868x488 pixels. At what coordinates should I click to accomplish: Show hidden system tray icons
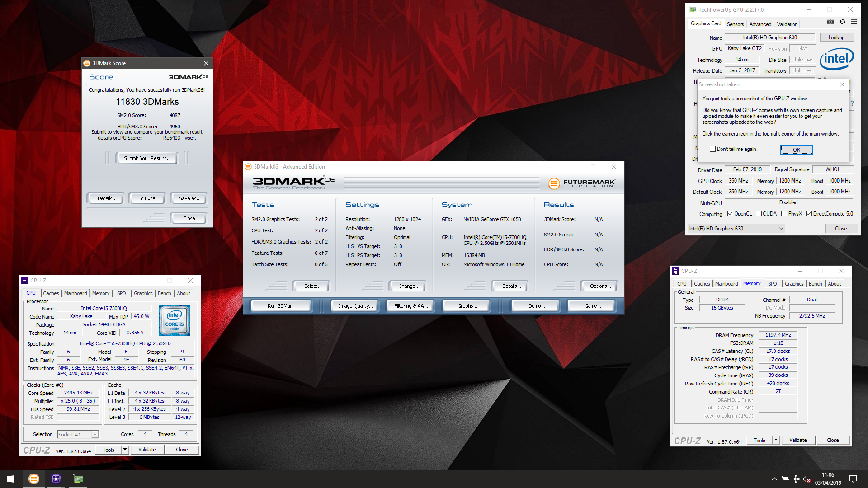click(774, 479)
